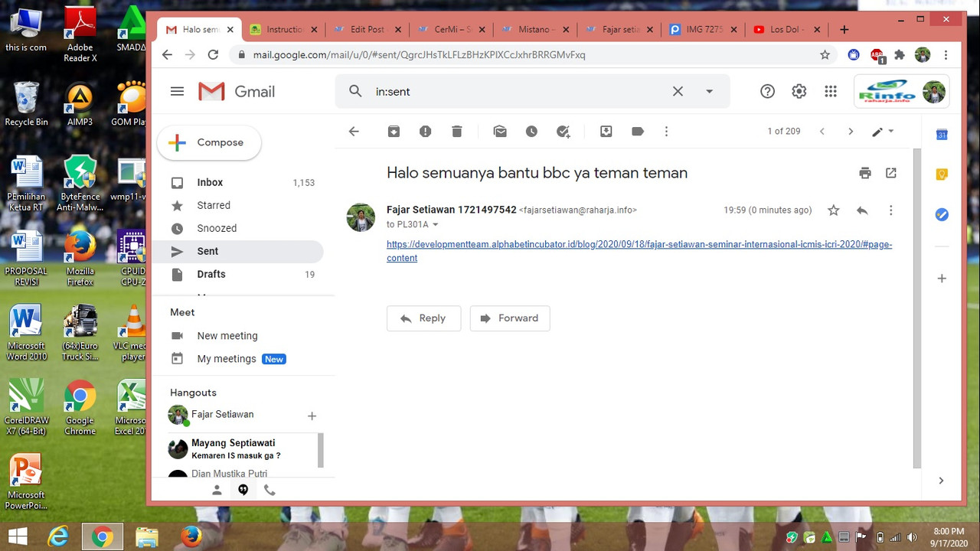Archive this email

point(394,132)
